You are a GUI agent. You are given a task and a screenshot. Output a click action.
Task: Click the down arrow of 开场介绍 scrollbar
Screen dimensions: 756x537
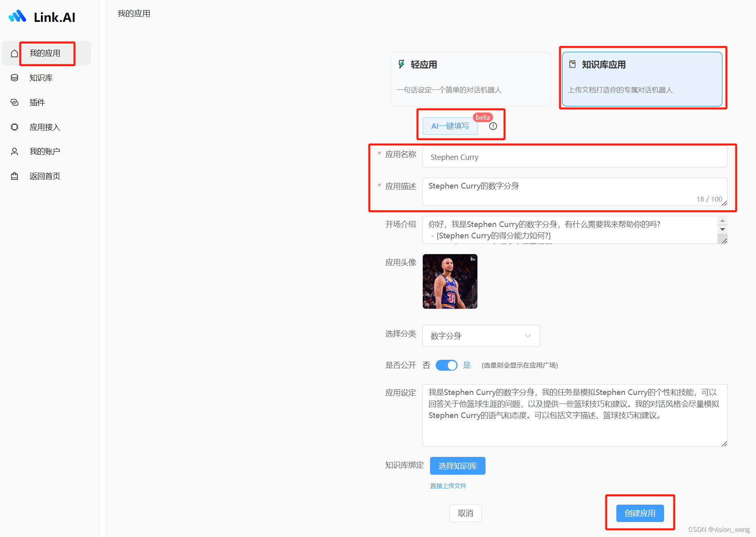coord(722,229)
